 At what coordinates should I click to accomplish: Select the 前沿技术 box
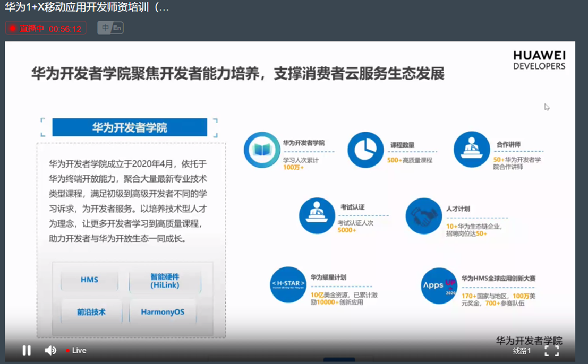[91, 312]
